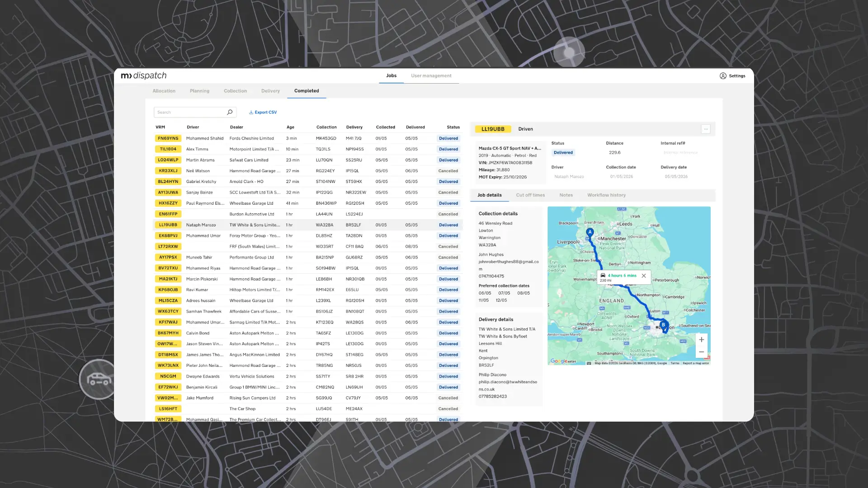Select job row EF72WKJ
The image size is (868, 488).
click(307, 387)
